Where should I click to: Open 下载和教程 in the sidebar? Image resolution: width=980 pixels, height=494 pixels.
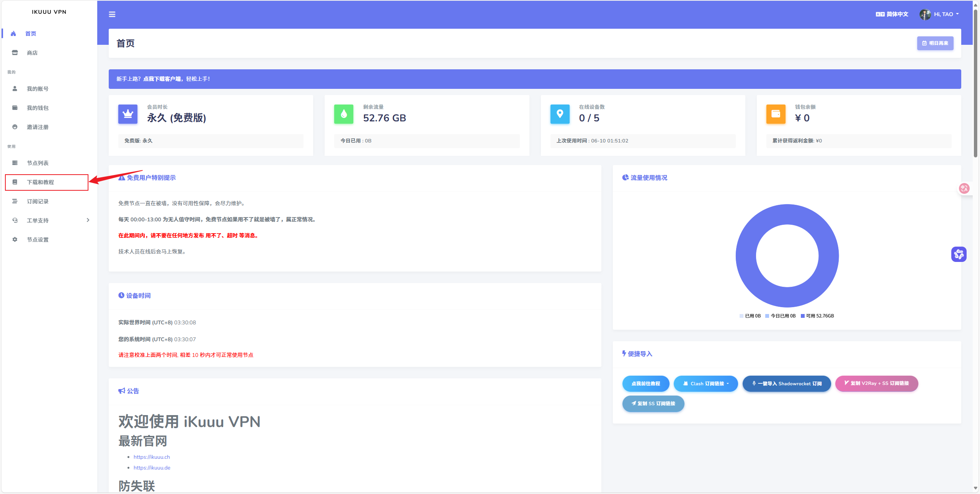coord(41,182)
